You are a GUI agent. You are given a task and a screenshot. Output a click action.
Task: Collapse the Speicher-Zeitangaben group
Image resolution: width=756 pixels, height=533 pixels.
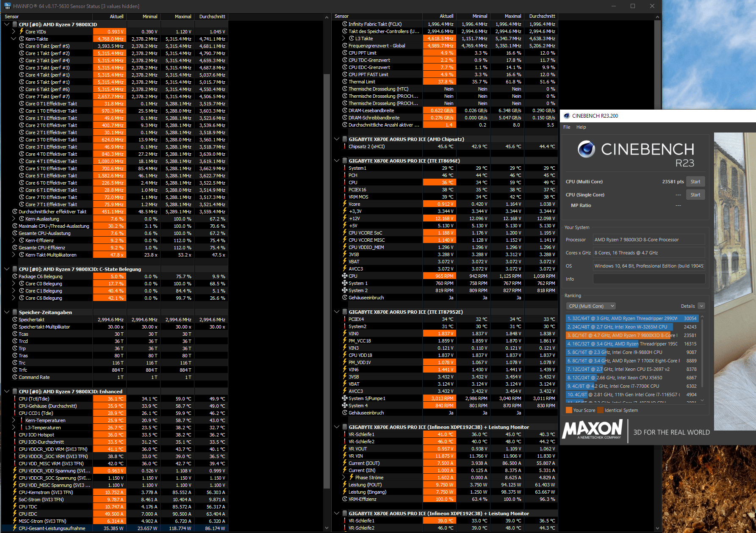coord(7,312)
